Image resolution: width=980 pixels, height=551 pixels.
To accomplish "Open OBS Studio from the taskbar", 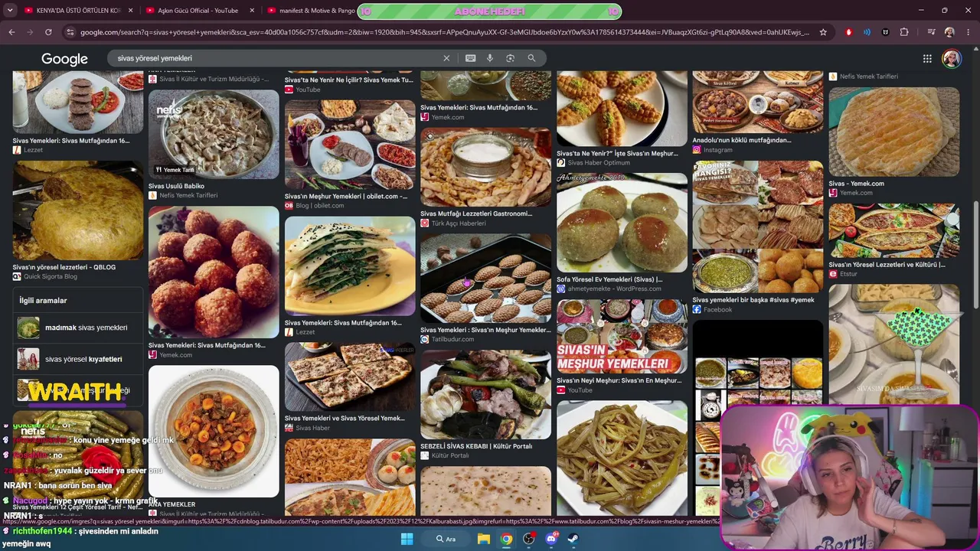I will click(528, 539).
